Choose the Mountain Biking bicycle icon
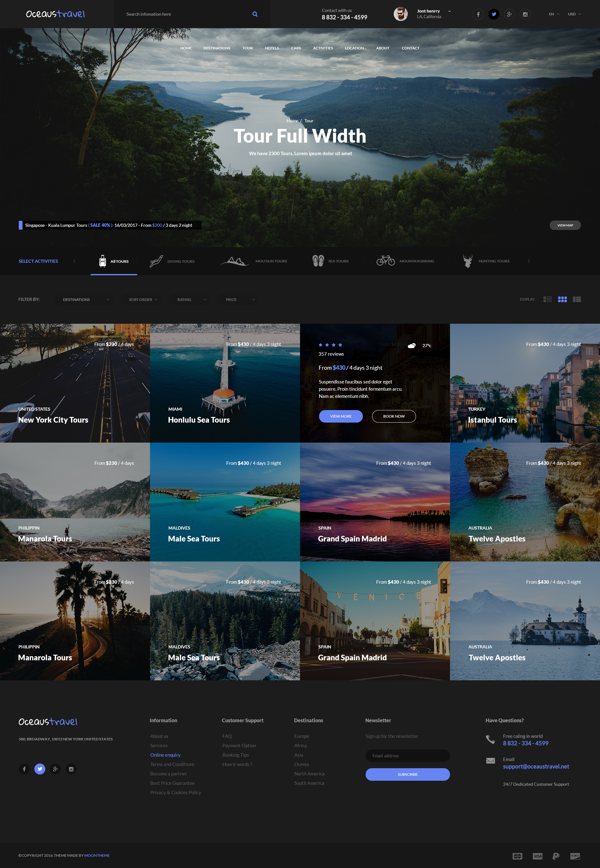This screenshot has height=868, width=600. (385, 260)
